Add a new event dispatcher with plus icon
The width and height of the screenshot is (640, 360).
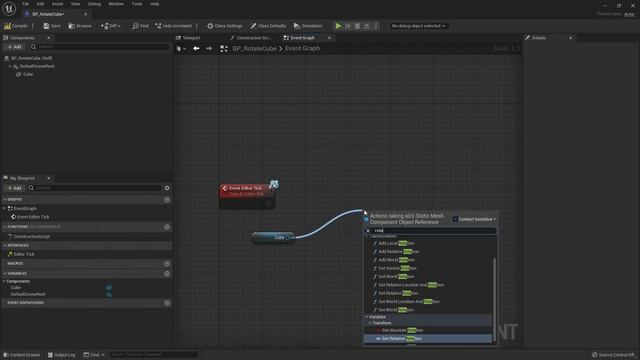coord(167,303)
